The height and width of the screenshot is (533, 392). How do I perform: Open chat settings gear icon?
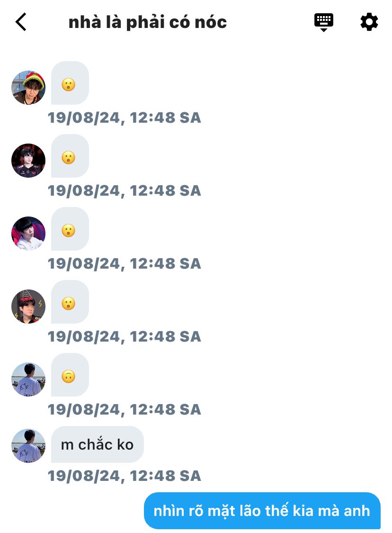[369, 22]
